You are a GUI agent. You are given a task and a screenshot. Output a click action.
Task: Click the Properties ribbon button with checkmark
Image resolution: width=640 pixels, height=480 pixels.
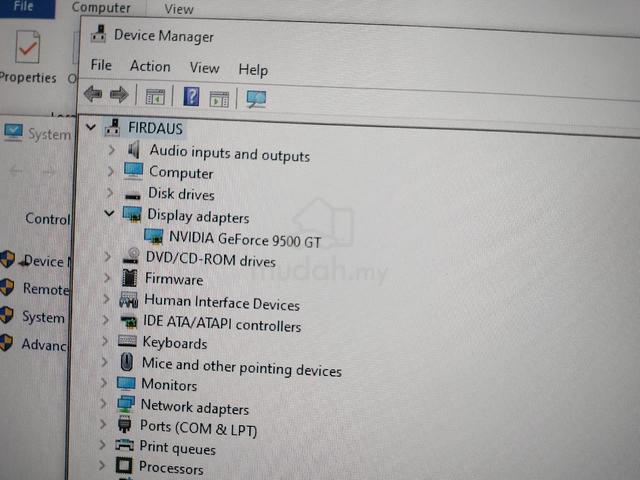[27, 57]
